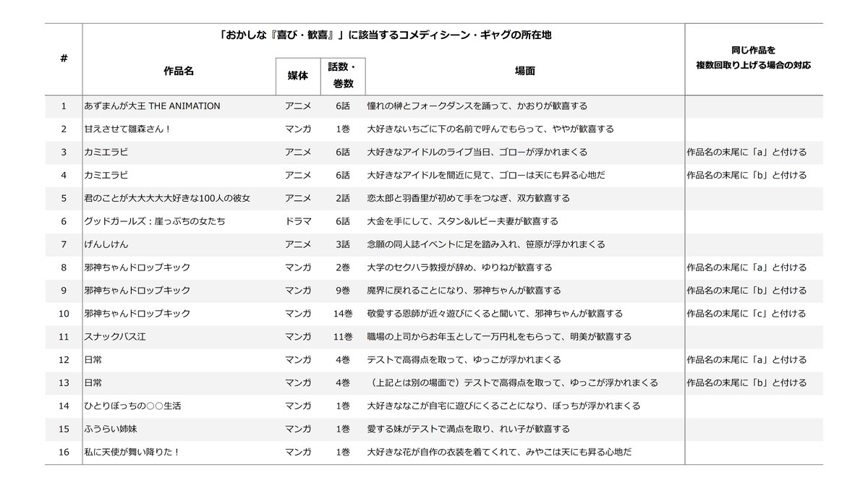This screenshot has width=868, height=488.
Task: Click '日常' in row 12
Action: 93,360
